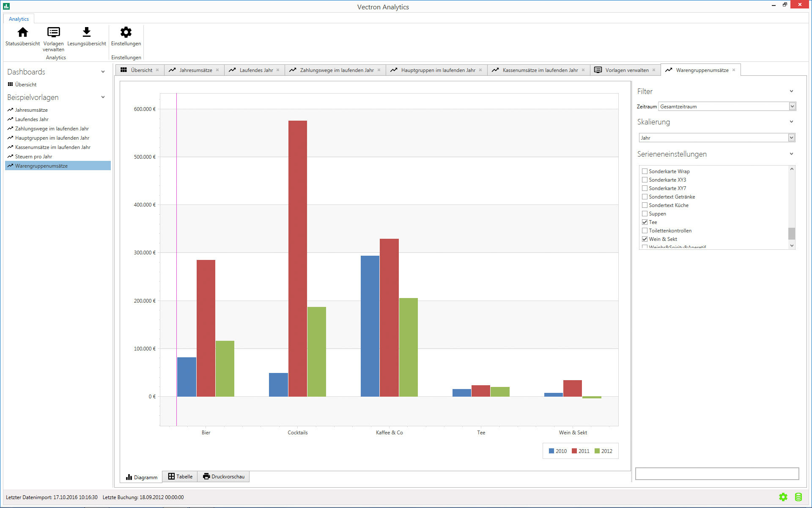Open Einstellungen gear icon in ribbon

tap(126, 33)
